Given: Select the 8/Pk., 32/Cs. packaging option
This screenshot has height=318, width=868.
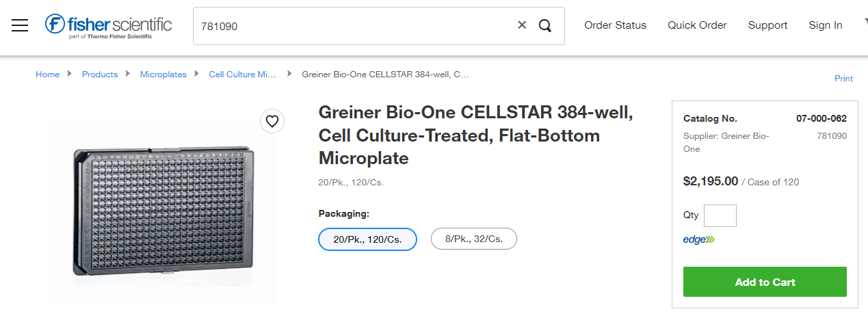Looking at the screenshot, I should point(473,239).
